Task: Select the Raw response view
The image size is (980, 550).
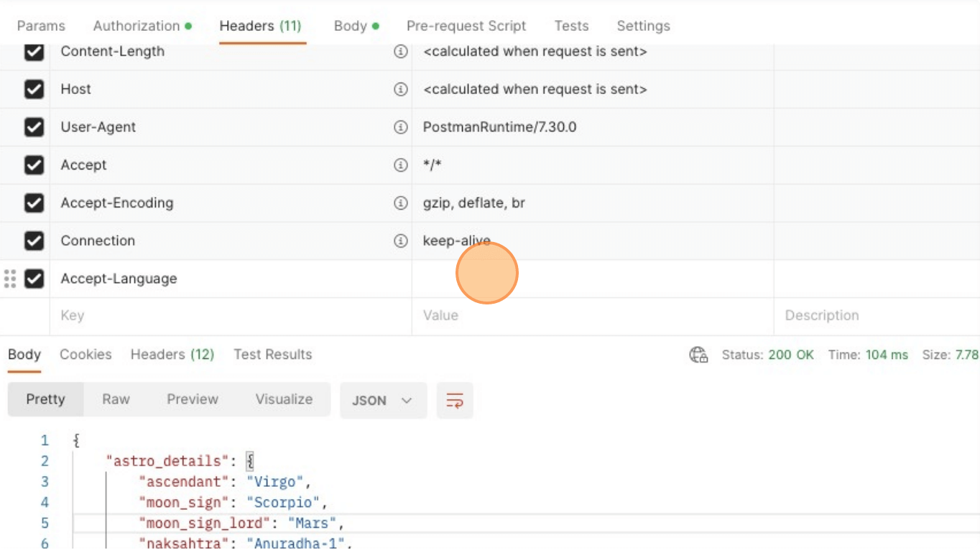Action: 116,399
